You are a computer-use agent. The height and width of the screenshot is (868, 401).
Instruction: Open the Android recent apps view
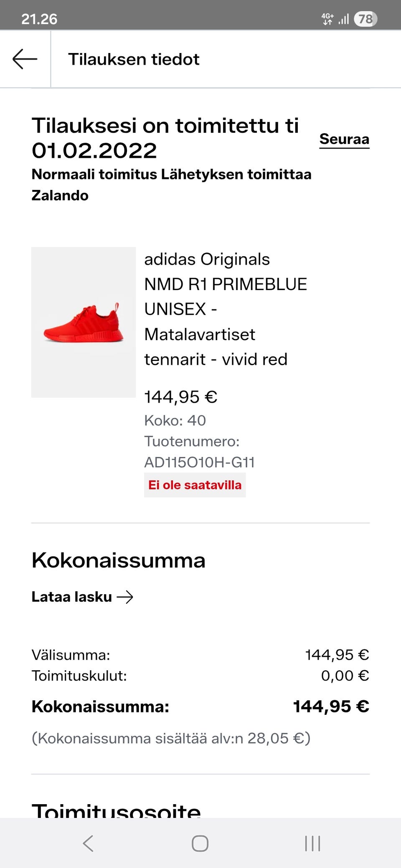click(x=312, y=843)
